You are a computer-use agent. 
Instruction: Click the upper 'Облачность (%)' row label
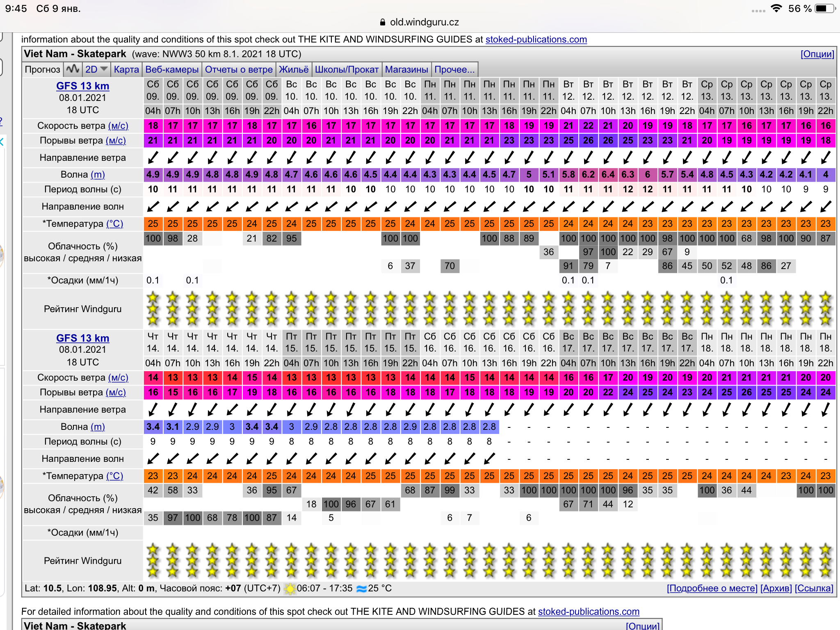83,246
